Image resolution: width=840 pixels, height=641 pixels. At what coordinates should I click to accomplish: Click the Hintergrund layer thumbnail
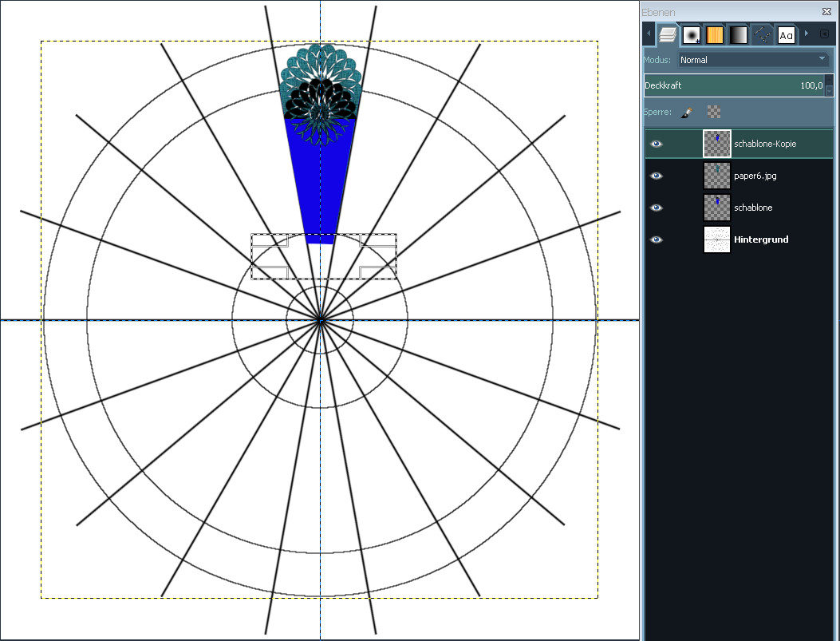[717, 239]
